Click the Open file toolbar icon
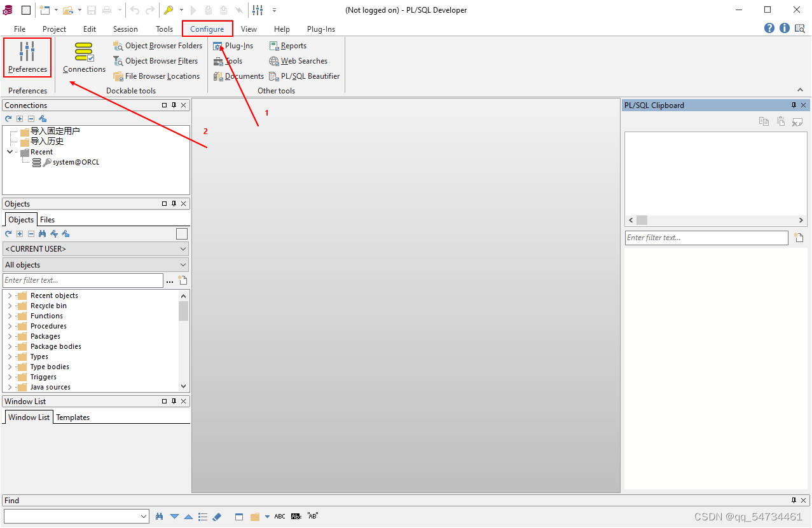812x528 pixels. (x=68, y=10)
